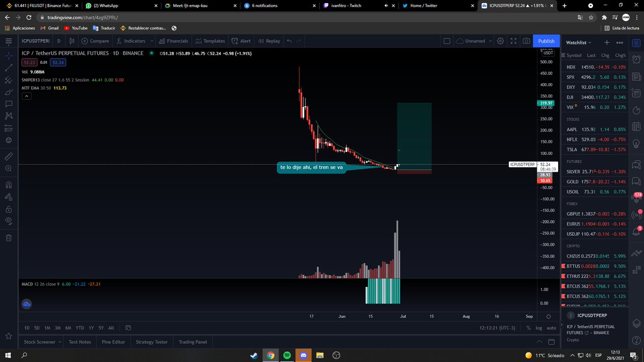Take a chart snapshot with camera
This screenshot has height=362, width=644.
pyautogui.click(x=526, y=41)
